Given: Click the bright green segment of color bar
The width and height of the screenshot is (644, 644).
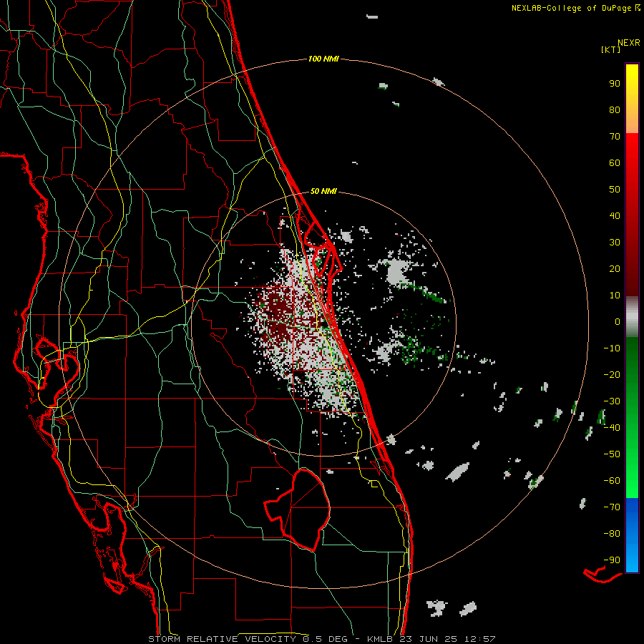Looking at the screenshot, I should pos(632,417).
